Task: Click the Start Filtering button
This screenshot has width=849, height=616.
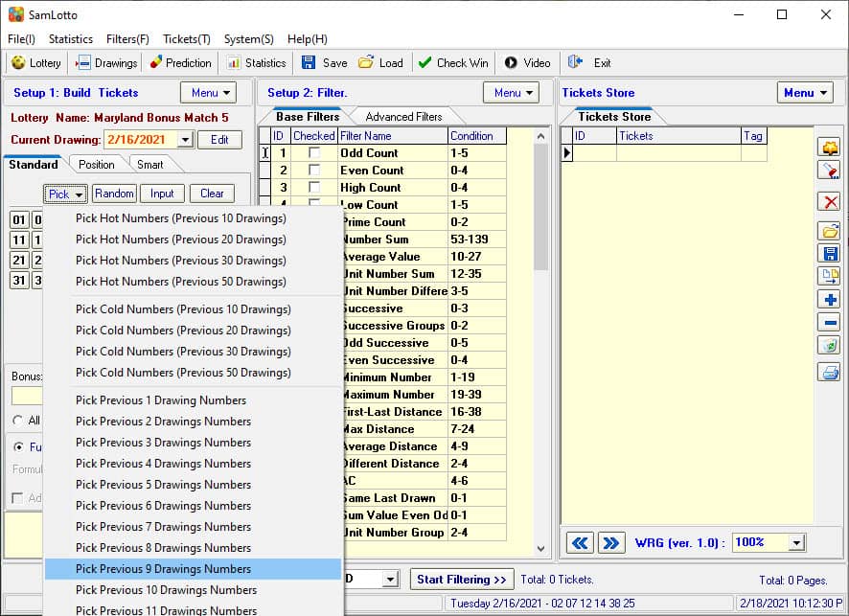Action: pyautogui.click(x=461, y=580)
